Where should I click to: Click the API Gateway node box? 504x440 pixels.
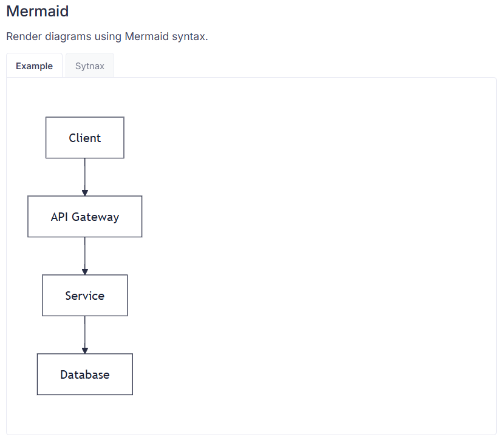tap(85, 217)
